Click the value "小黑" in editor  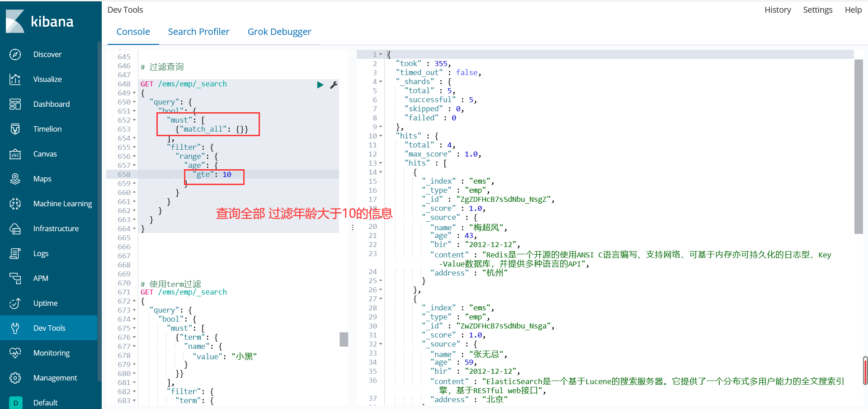click(244, 357)
